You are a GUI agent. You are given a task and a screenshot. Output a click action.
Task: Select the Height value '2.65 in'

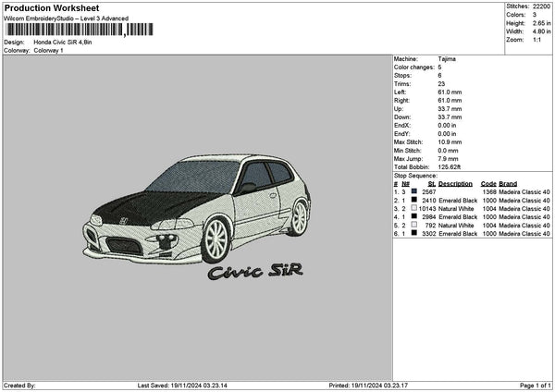[541, 23]
